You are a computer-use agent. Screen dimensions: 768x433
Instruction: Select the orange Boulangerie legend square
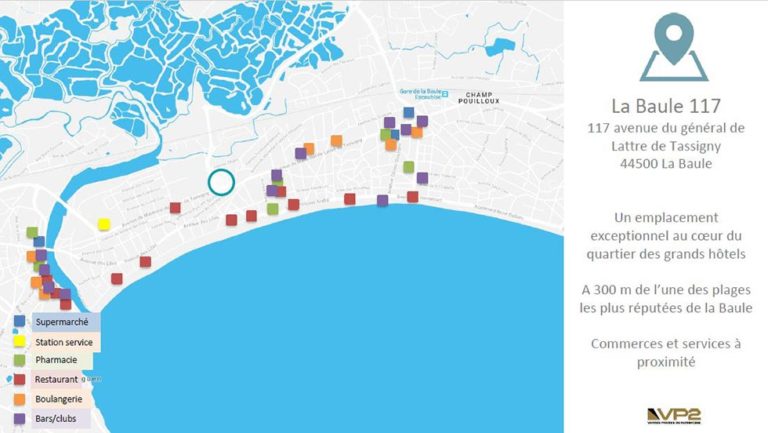tap(20, 399)
